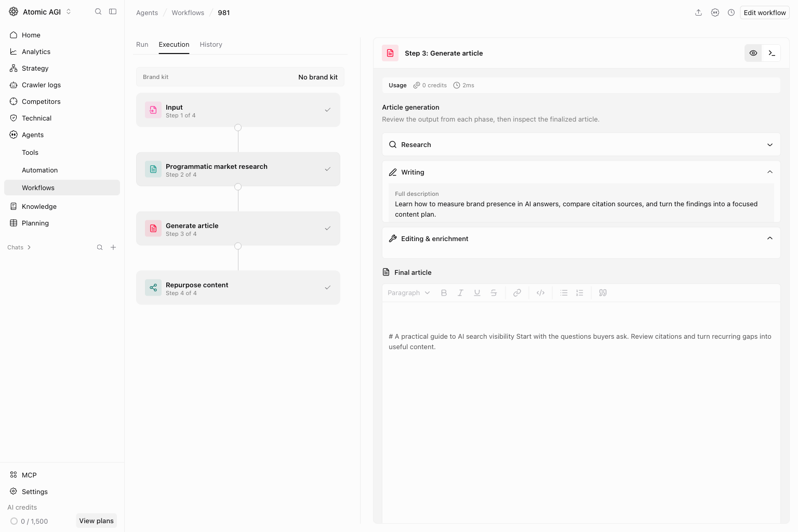798x532 pixels.
Task: Switch to the History tab
Action: click(211, 44)
